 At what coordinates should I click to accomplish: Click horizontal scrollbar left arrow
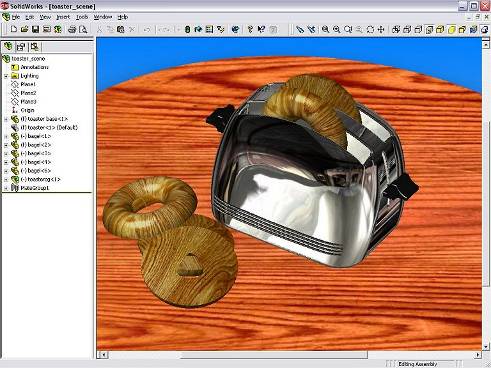pyautogui.click(x=103, y=355)
